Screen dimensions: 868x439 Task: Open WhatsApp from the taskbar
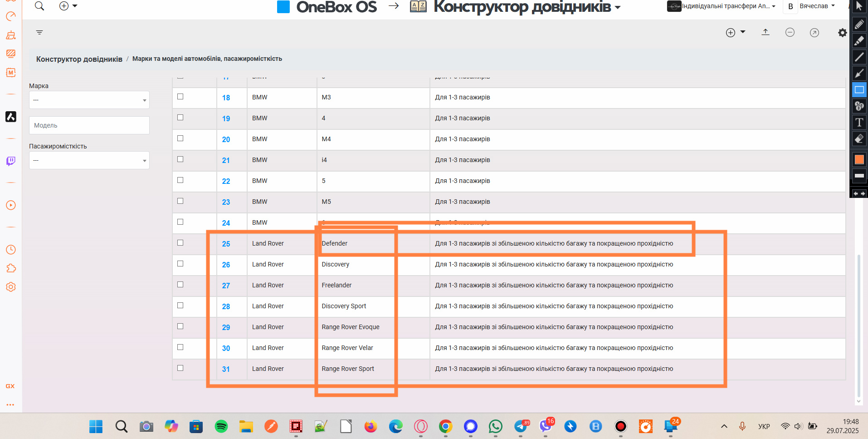pyautogui.click(x=495, y=426)
